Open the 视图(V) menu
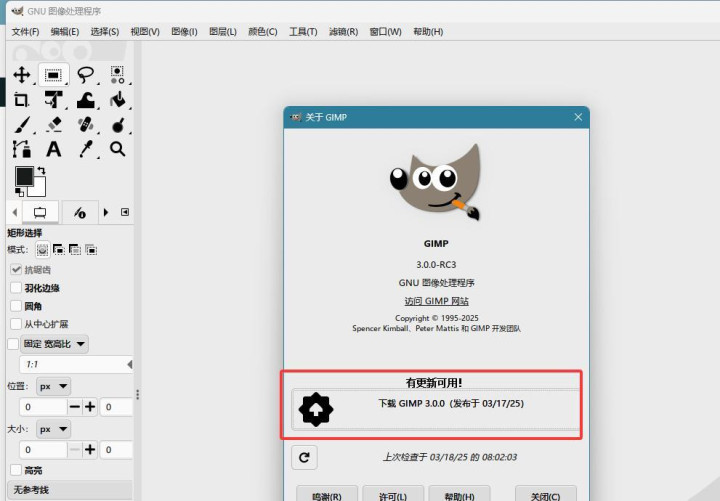Image resolution: width=720 pixels, height=501 pixels. pos(145,32)
